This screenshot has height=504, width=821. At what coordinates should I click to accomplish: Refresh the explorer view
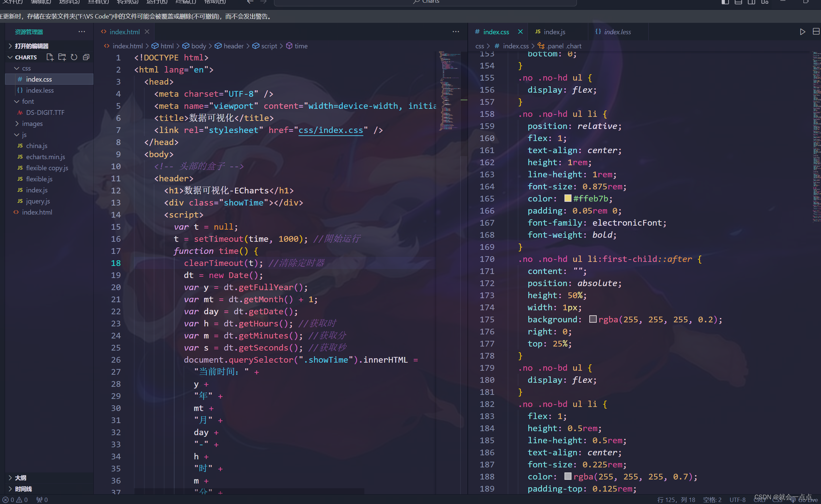pyautogui.click(x=74, y=57)
